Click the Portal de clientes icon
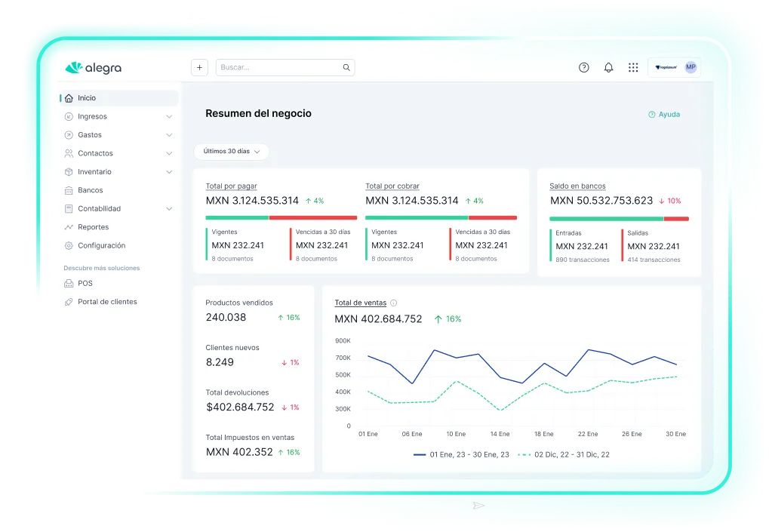The height and width of the screenshot is (532, 769). pyautogui.click(x=69, y=302)
